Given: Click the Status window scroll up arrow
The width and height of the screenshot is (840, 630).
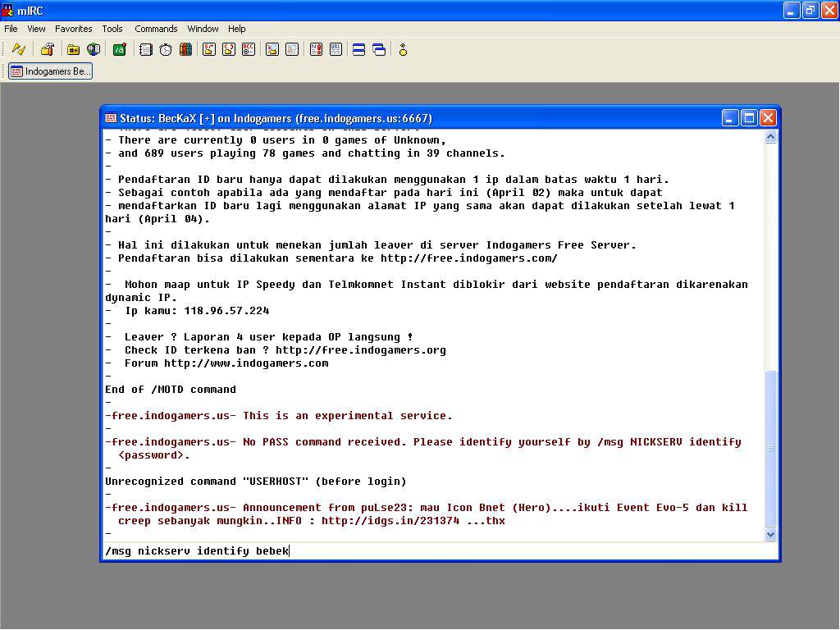Looking at the screenshot, I should pyautogui.click(x=770, y=137).
